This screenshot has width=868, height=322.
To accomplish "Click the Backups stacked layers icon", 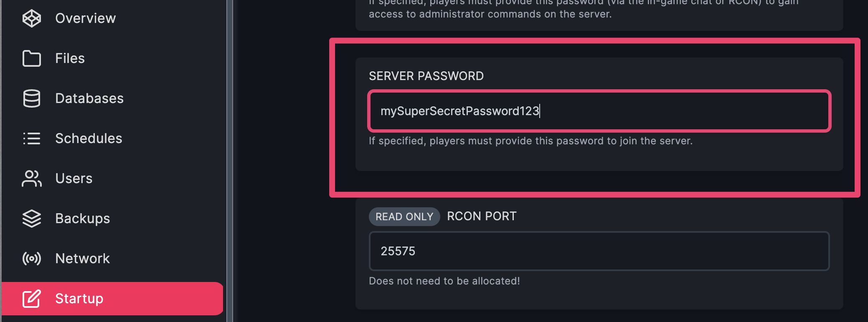I will pyautogui.click(x=32, y=219).
